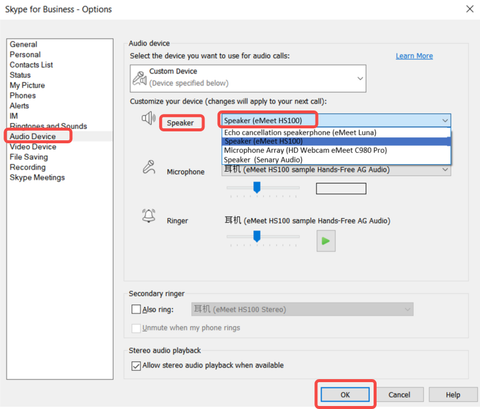Image resolution: width=480 pixels, height=409 pixels.
Task: Pick Microphone Array (HD Webcam eMeet C980 Pro)
Action: click(336, 150)
